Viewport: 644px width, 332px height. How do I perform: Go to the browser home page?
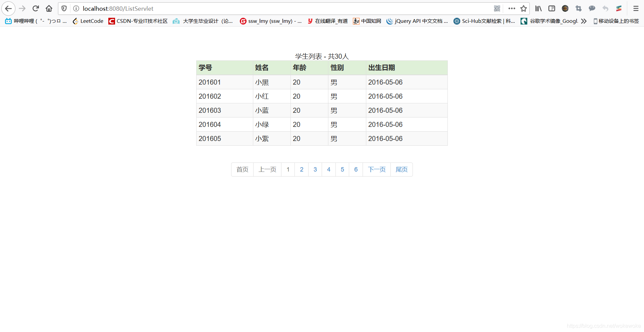[x=49, y=8]
